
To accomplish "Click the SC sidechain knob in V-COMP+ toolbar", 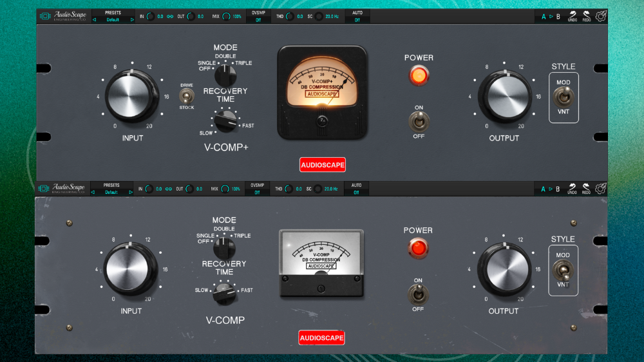I will coord(319,17).
